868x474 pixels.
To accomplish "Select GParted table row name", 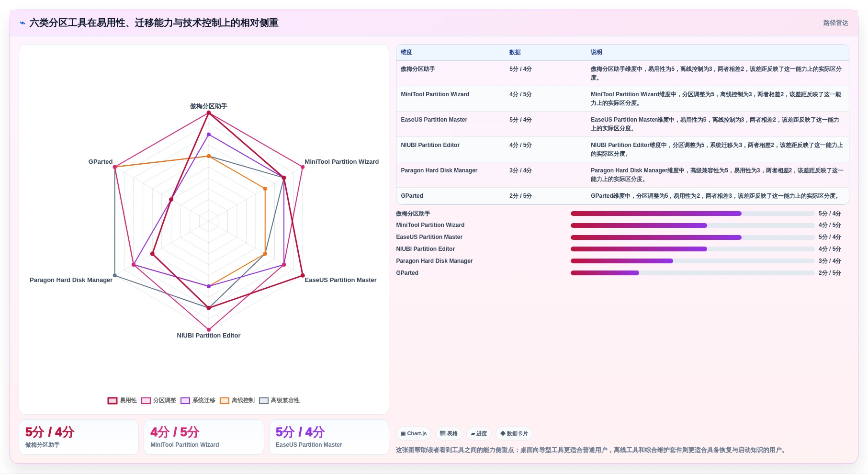I will click(x=412, y=196).
